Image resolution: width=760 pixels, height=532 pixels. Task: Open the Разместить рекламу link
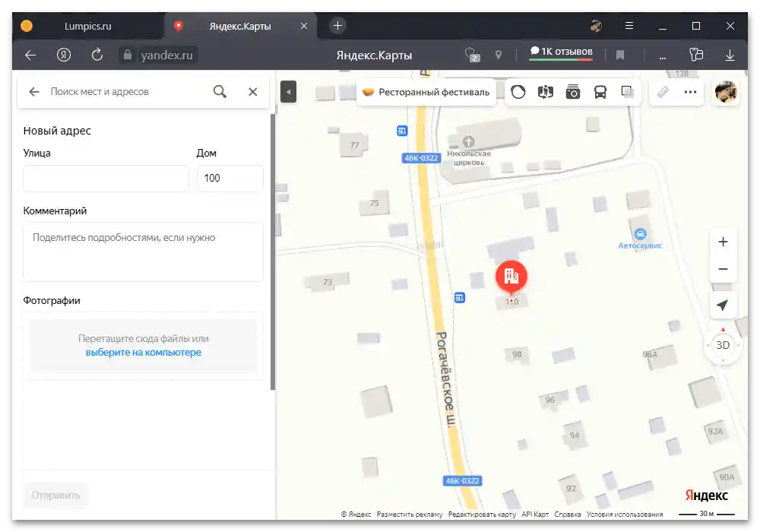coord(410,514)
